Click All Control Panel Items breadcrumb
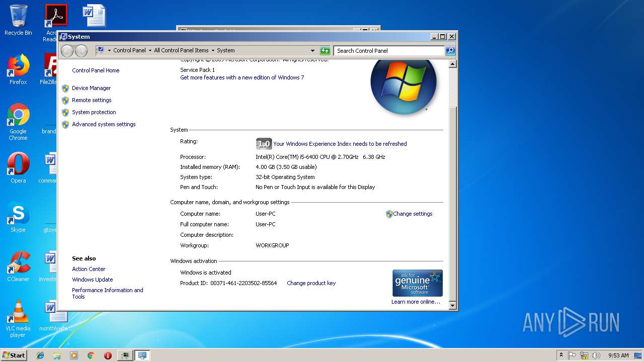This screenshot has height=362, width=644. pyautogui.click(x=181, y=50)
